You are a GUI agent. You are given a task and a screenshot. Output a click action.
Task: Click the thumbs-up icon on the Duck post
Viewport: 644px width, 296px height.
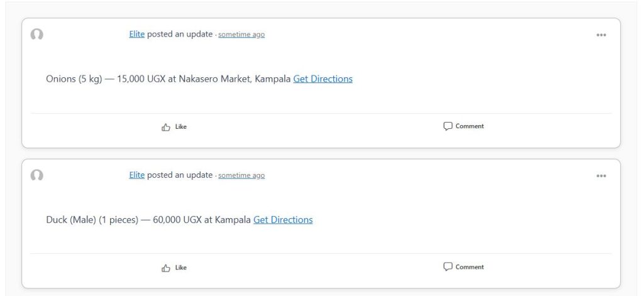(x=166, y=268)
